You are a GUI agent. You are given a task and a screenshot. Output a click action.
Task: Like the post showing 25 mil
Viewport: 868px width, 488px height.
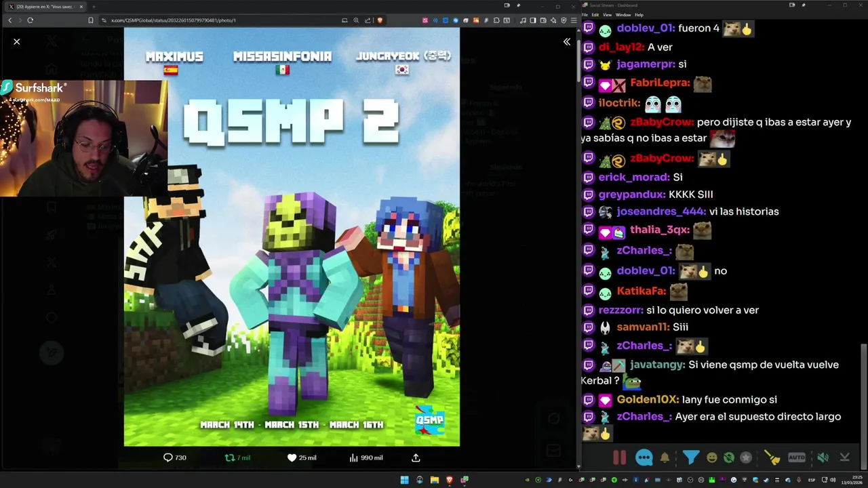(302, 457)
